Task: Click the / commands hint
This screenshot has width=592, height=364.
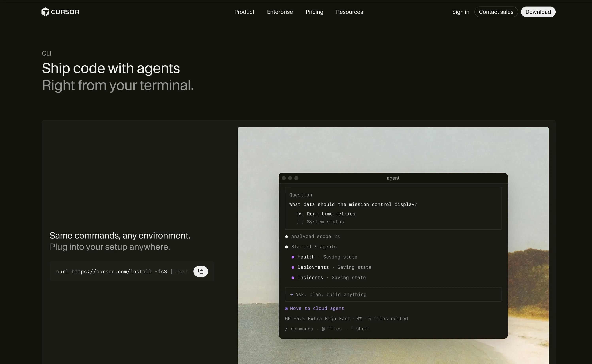Action: click(x=299, y=329)
